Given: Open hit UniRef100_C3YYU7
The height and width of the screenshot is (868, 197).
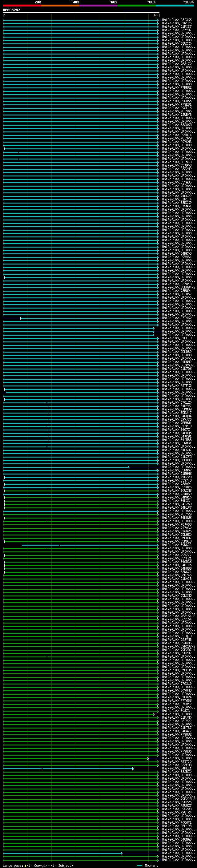Looking at the screenshot, I should [x=177, y=30].
